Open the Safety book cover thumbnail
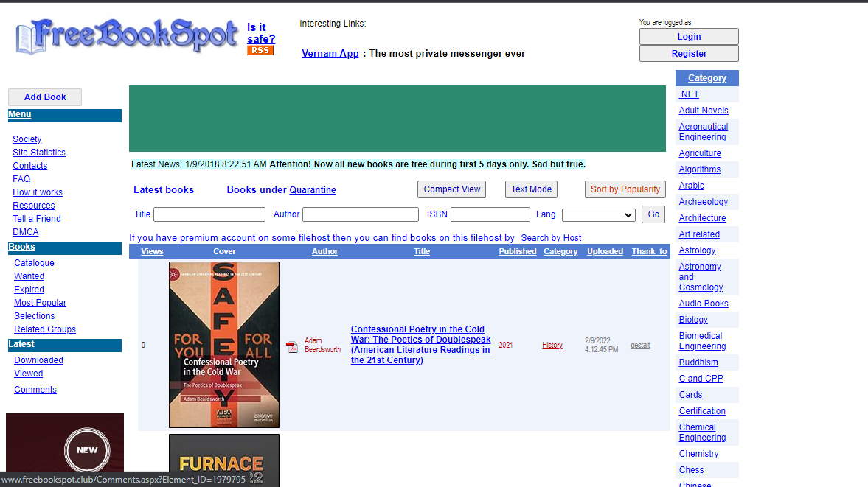868x487 pixels. [224, 345]
